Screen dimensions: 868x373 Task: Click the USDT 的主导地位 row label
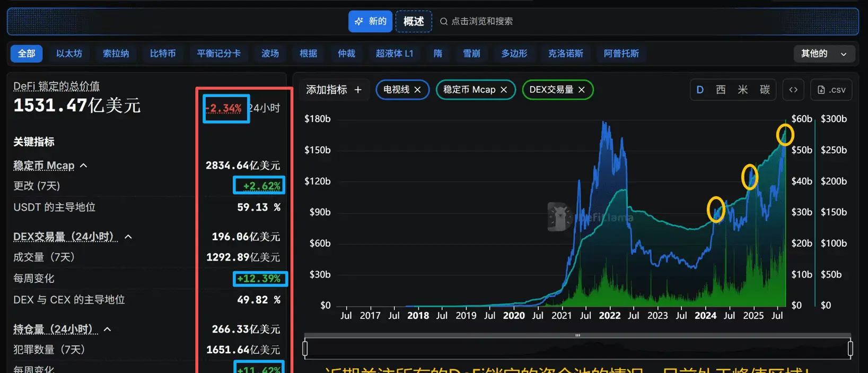point(55,207)
